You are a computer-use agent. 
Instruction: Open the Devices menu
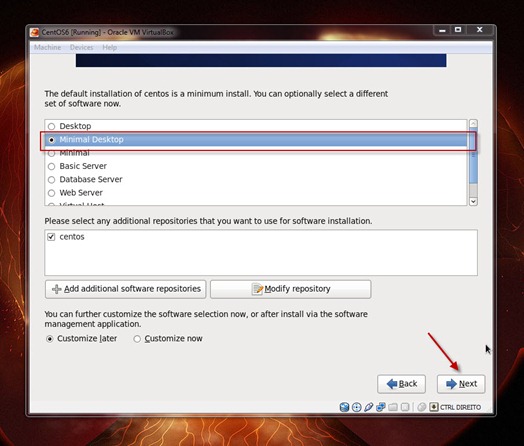[82, 47]
